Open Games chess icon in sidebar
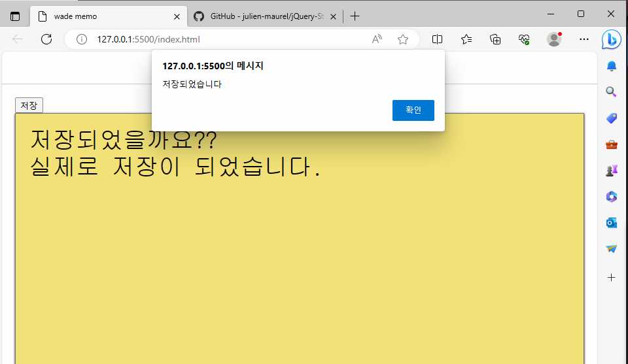 611,171
